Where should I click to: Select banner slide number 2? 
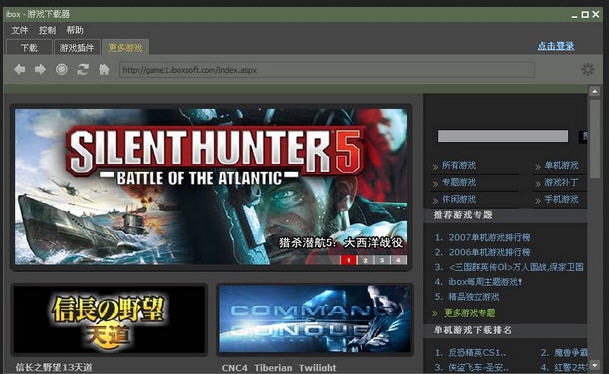[365, 260]
